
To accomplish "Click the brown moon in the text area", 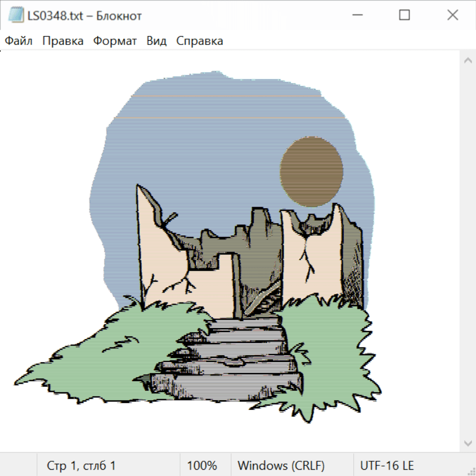I will tap(311, 171).
